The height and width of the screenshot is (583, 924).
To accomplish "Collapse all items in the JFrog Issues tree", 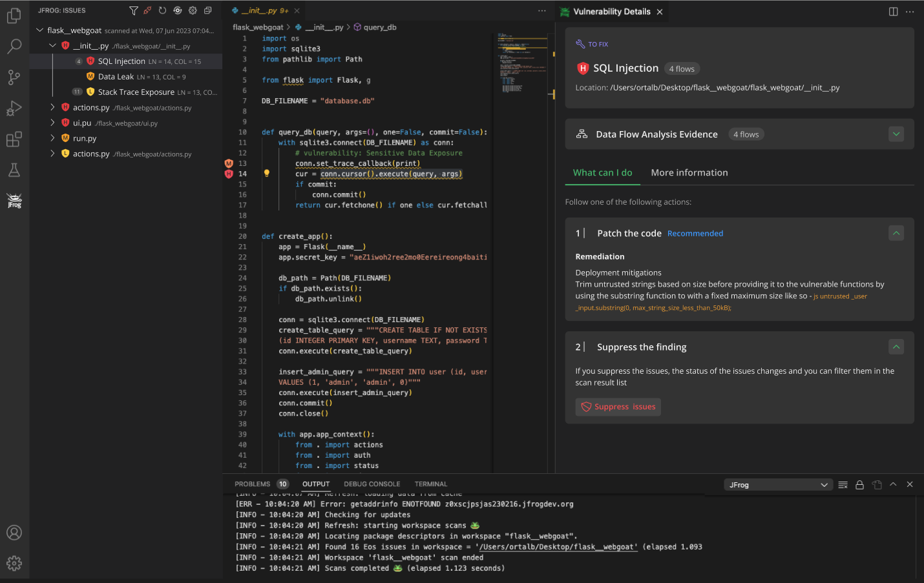I will pos(207,10).
